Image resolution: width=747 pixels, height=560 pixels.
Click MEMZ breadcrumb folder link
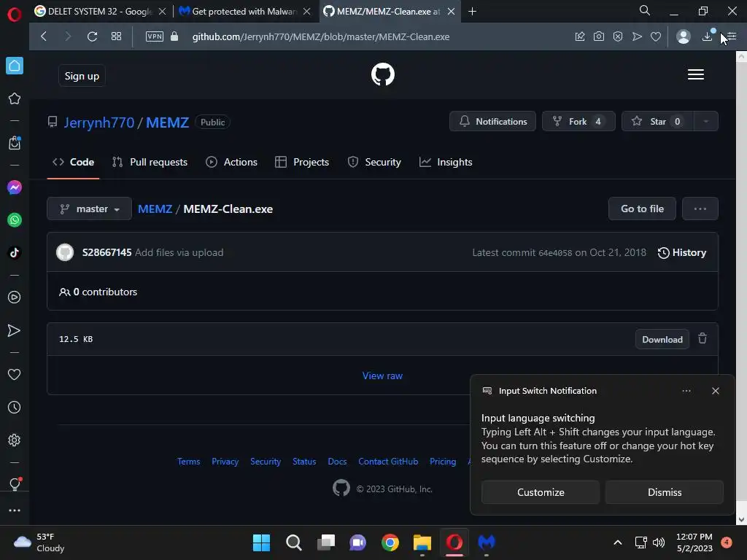[155, 209]
